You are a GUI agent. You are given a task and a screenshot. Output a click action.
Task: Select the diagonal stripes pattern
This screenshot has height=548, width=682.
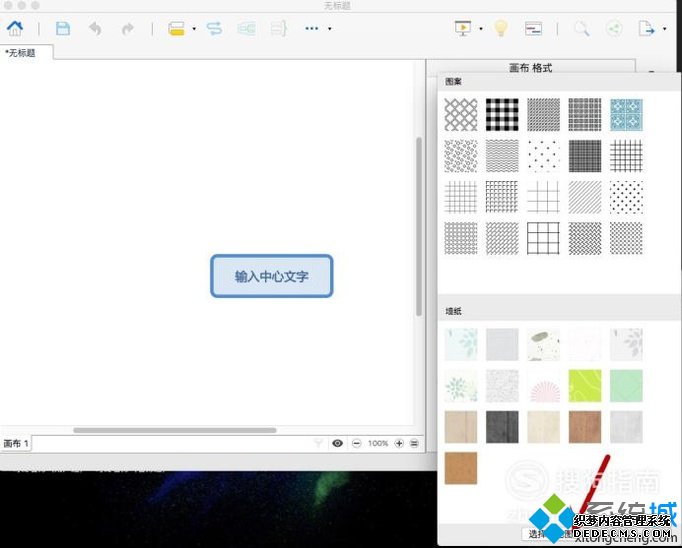[x=585, y=197]
